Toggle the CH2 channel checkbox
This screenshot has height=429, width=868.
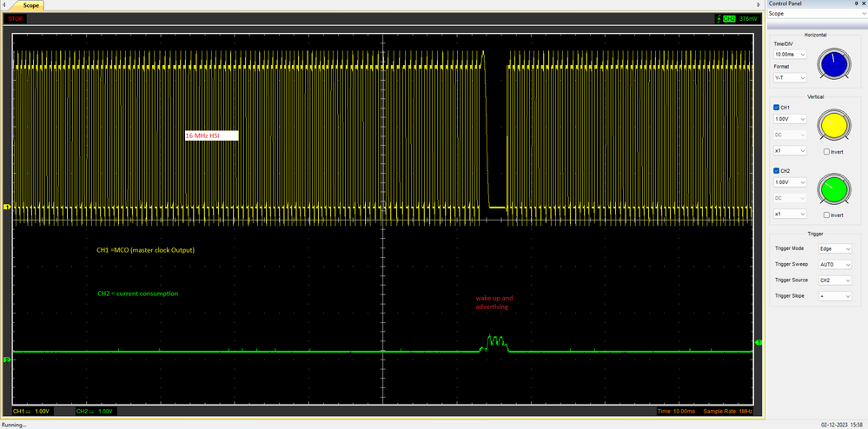point(776,170)
